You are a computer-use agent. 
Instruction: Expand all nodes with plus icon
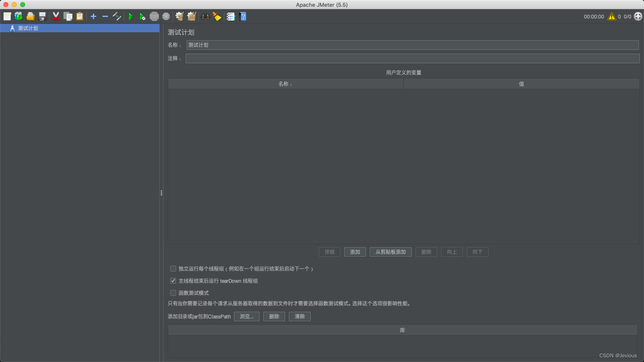93,16
